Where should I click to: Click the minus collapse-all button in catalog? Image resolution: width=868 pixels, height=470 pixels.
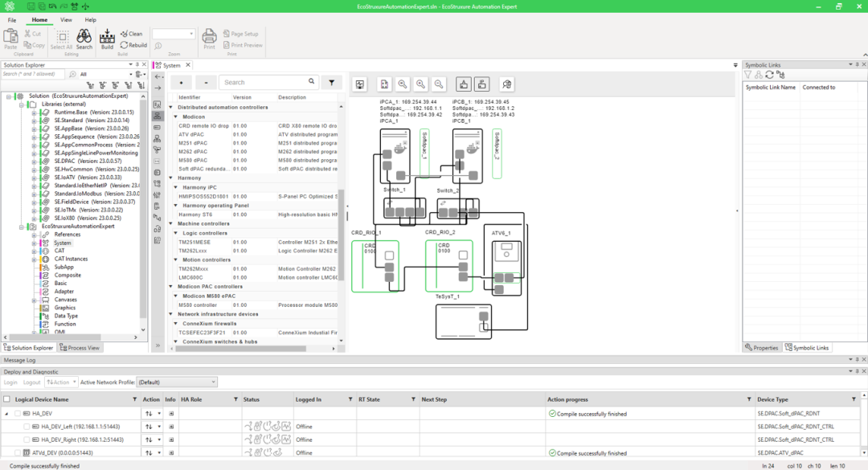pyautogui.click(x=206, y=83)
